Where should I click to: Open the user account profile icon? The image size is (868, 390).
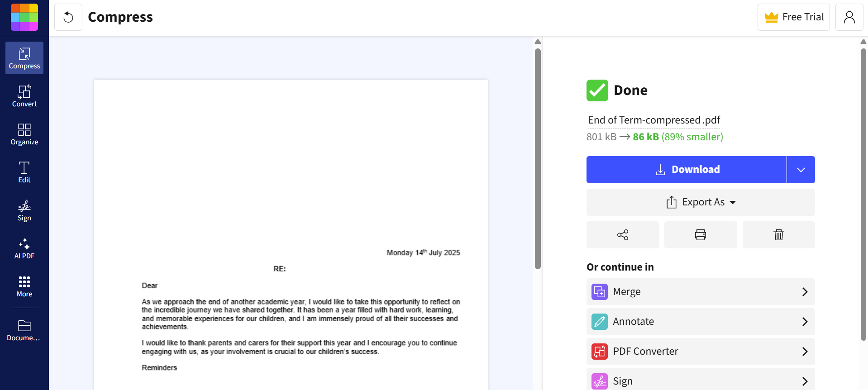point(849,17)
